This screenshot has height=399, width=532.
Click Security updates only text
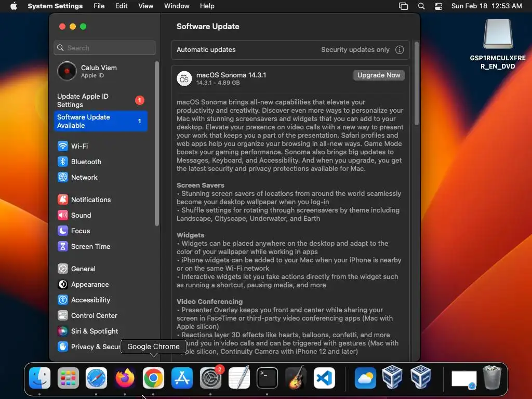(x=355, y=50)
